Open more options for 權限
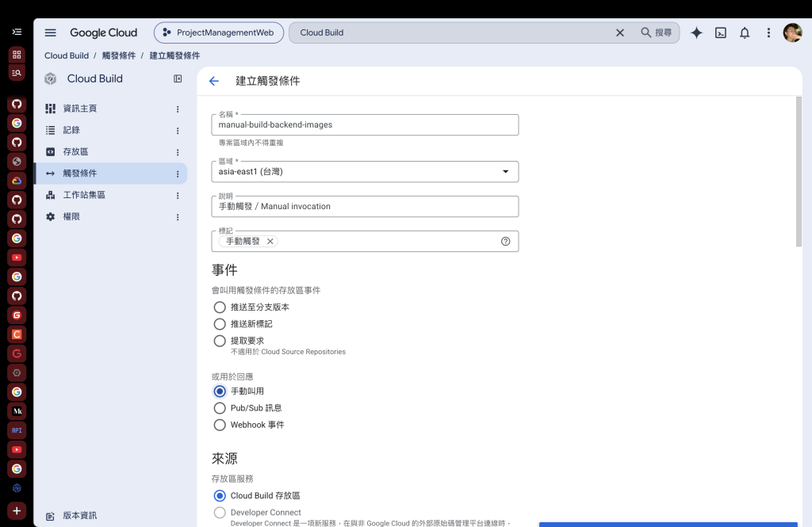Screen dimensions: 812x527 [x=178, y=217]
